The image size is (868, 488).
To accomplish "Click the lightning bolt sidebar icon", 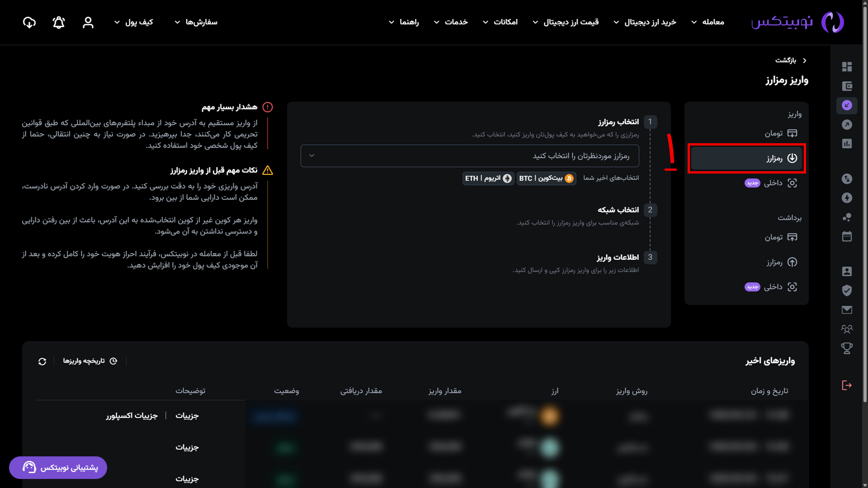I will pyautogui.click(x=847, y=198).
